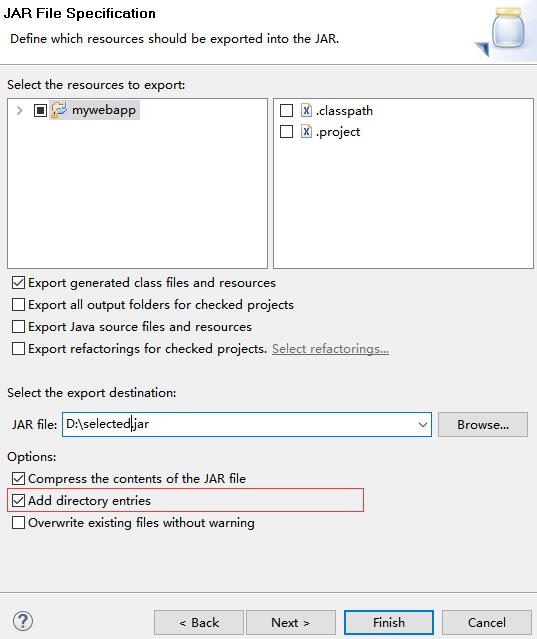Viewport: 537px width, 639px height.
Task: Click the mywebapp project icon
Action: click(59, 110)
